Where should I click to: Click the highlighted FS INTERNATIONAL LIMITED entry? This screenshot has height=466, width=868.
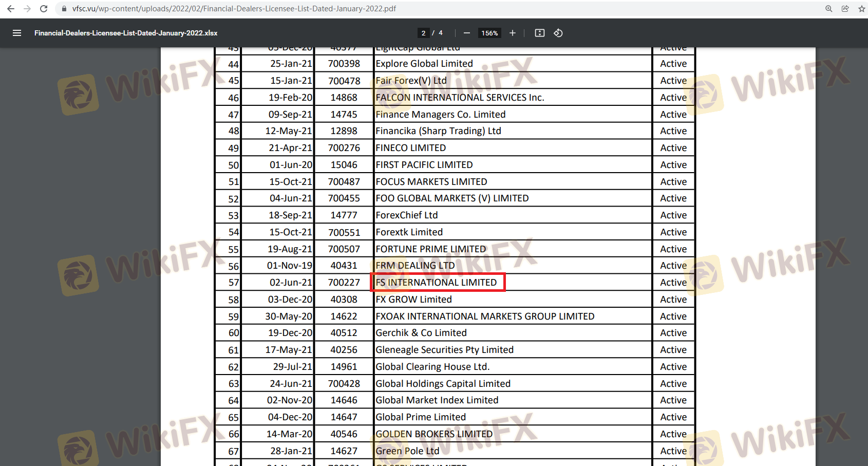coord(437,283)
